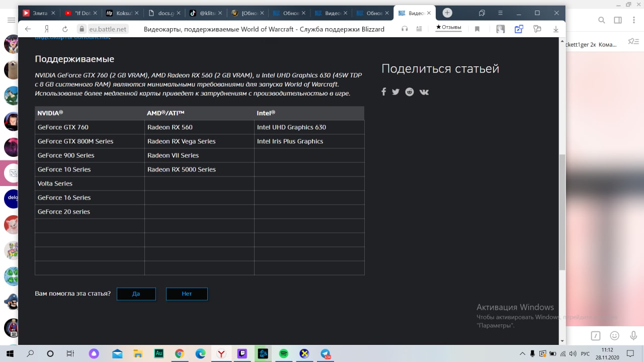Click scrollbar down arrow

coord(562,341)
